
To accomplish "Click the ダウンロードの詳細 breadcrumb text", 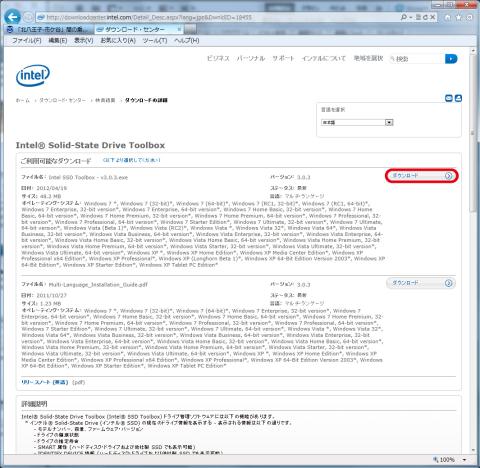I will point(146,100).
